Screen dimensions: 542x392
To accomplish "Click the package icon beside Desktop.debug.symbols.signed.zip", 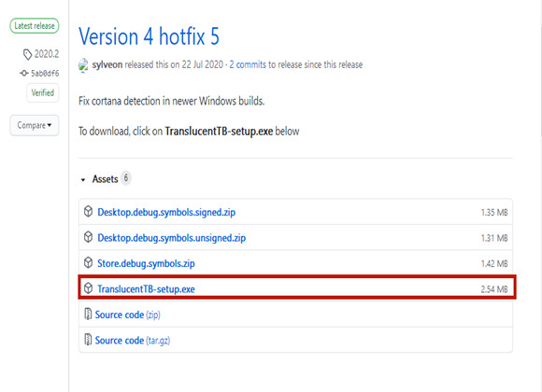I will [88, 211].
